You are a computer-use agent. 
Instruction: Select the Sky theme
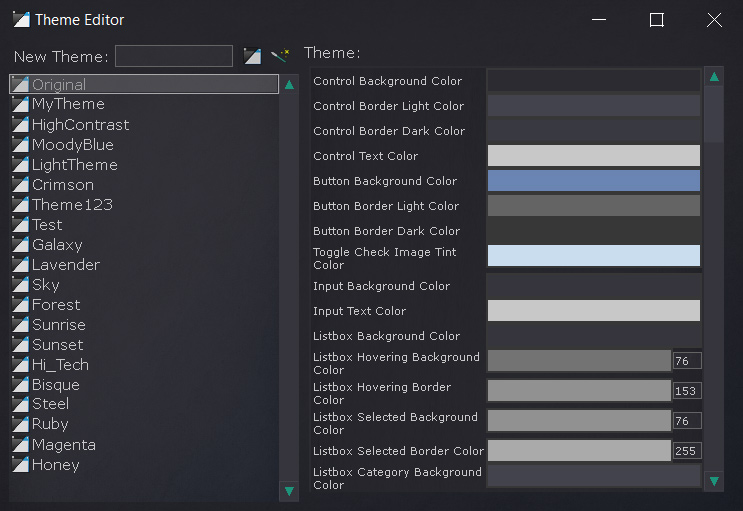pos(144,284)
